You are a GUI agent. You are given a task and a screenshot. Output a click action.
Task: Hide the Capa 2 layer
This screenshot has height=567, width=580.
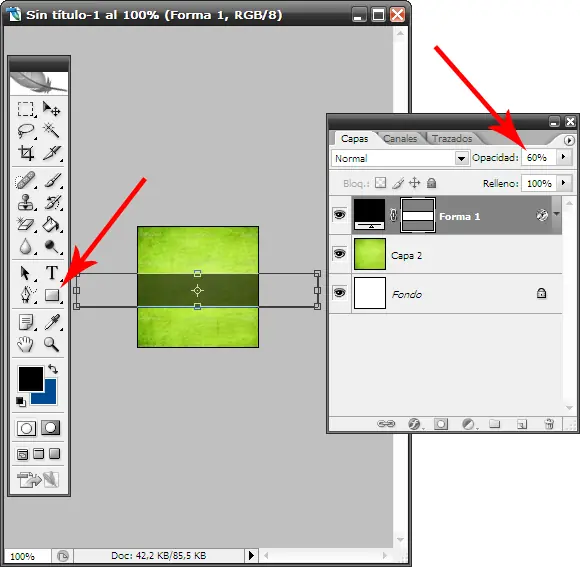tap(339, 254)
